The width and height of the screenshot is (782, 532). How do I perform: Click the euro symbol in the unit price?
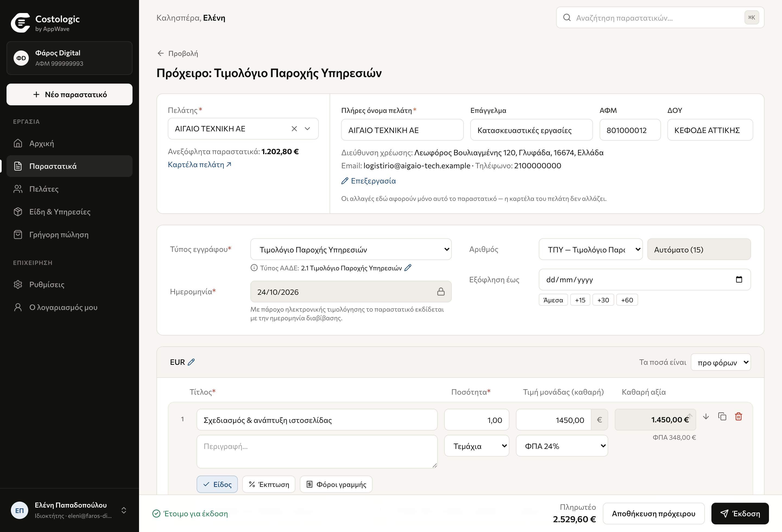coord(599,420)
